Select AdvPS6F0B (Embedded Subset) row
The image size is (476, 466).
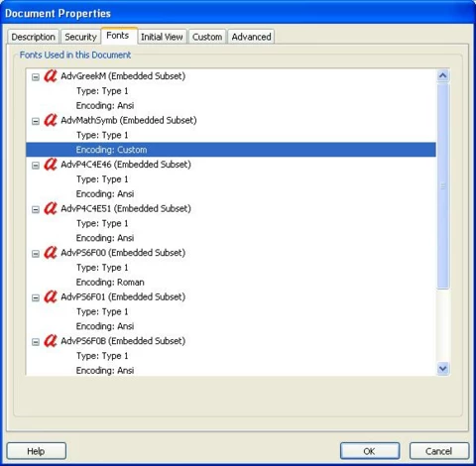[123, 341]
